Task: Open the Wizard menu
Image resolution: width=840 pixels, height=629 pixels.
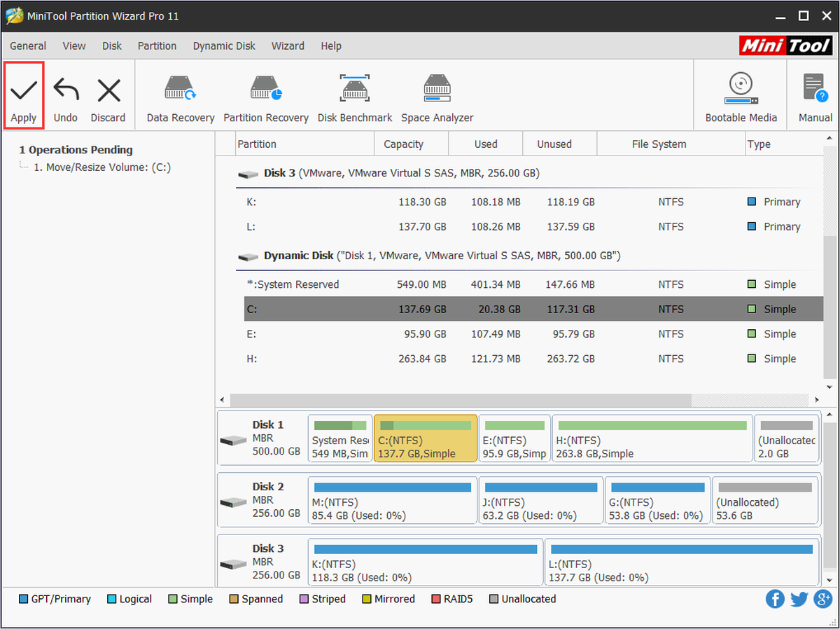Action: pyautogui.click(x=288, y=46)
